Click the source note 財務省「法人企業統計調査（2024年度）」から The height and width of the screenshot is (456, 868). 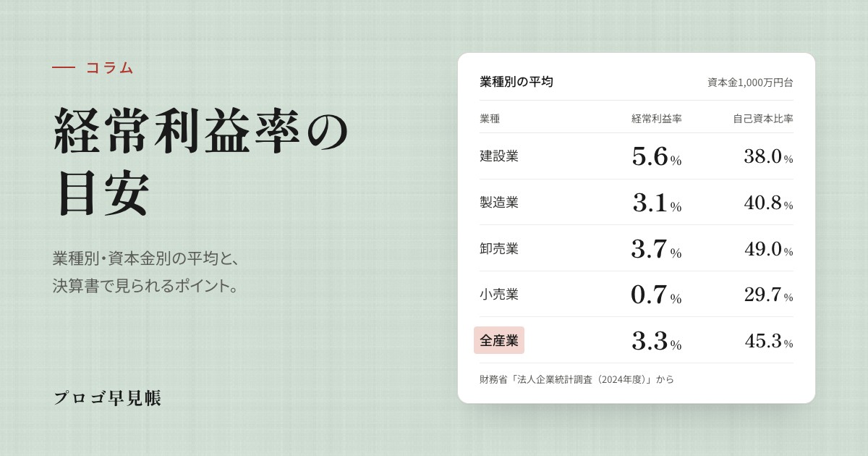[x=576, y=379]
